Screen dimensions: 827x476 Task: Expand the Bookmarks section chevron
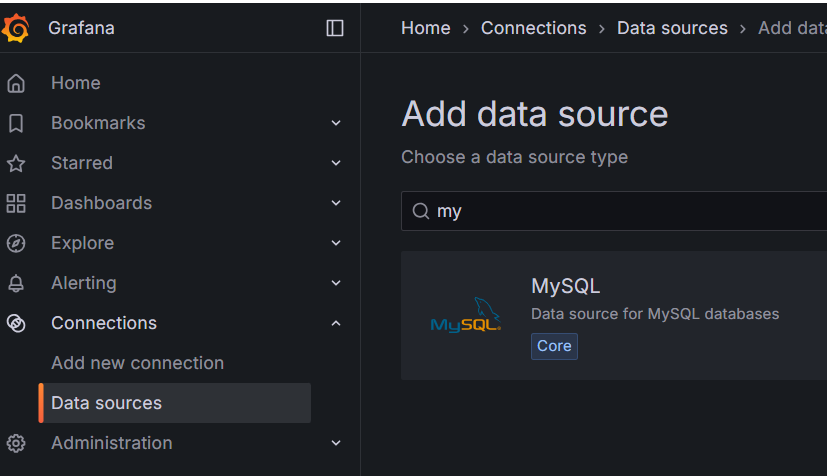click(x=336, y=123)
